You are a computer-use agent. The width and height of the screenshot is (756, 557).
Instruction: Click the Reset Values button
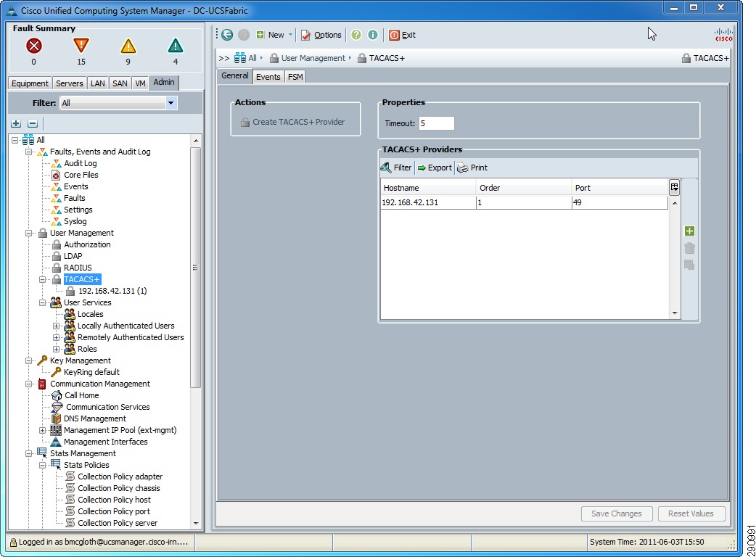[x=691, y=513]
